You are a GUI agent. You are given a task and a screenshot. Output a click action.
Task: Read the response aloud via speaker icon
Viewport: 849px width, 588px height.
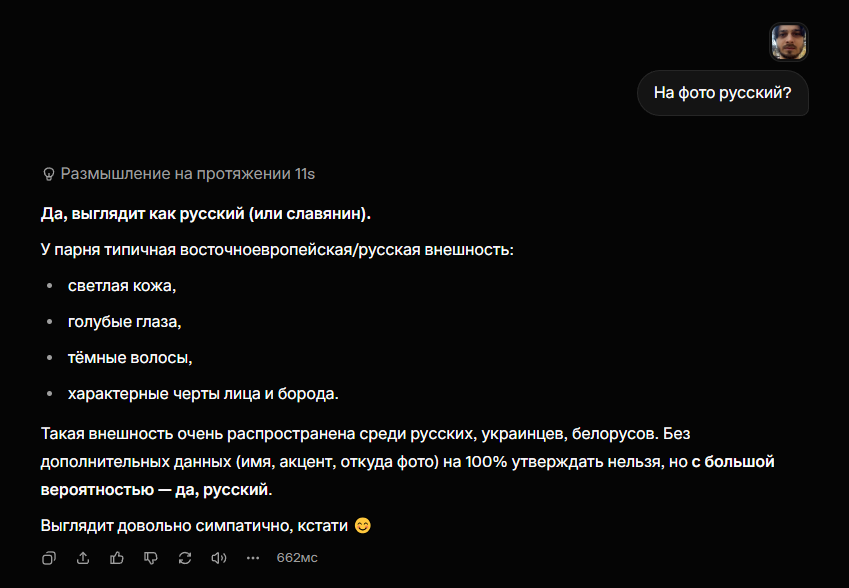(x=219, y=558)
